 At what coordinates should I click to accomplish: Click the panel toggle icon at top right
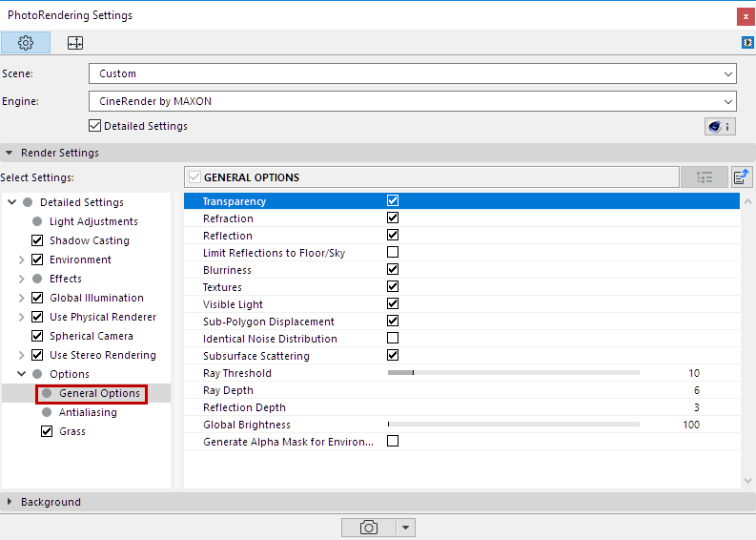[747, 43]
